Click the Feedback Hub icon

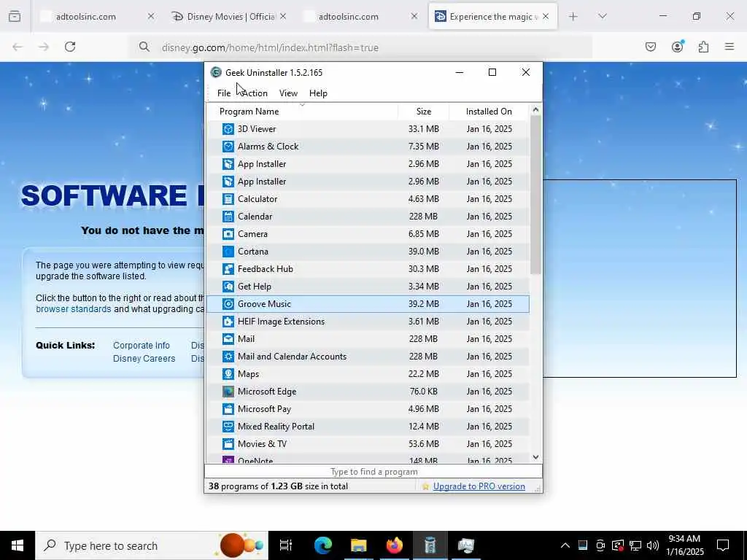[x=228, y=269]
